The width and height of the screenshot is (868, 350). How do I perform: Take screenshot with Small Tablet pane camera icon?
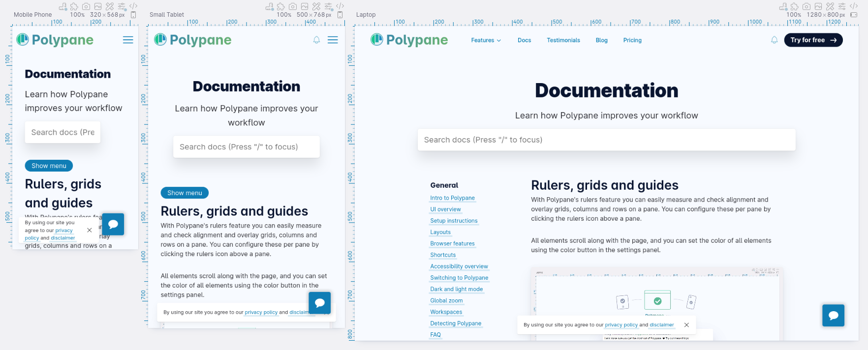coord(293,6)
